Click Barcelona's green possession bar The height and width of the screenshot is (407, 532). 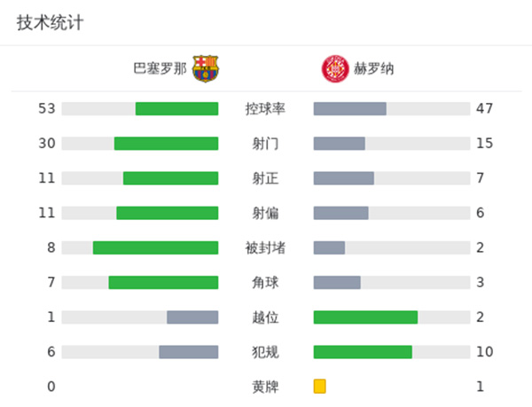176,109
